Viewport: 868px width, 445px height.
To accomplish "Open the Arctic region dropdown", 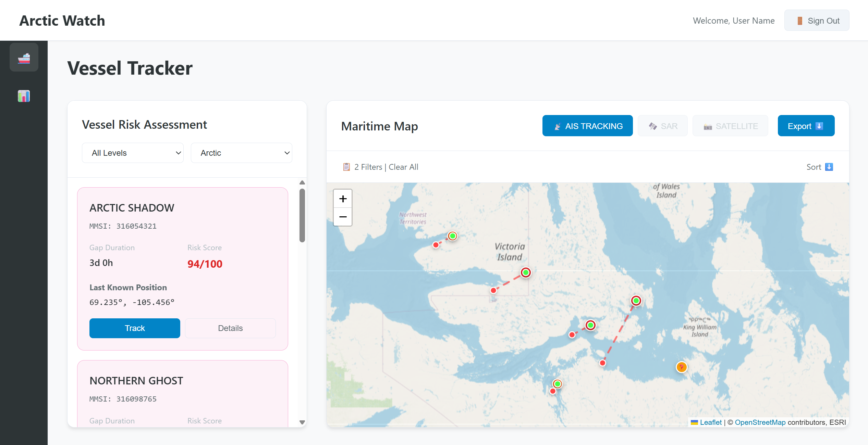I will coord(242,153).
